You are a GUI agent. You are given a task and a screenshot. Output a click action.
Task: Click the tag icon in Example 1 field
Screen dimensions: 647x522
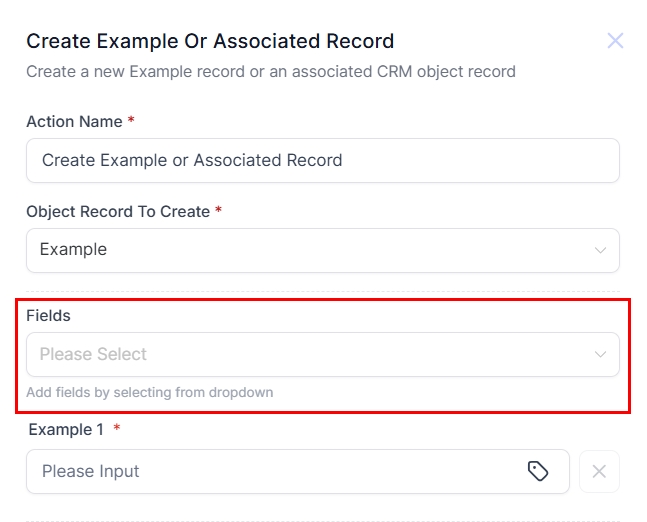pos(538,471)
